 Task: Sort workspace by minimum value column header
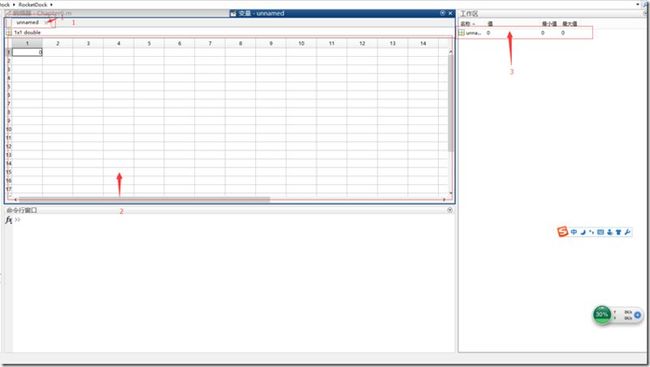(x=549, y=24)
